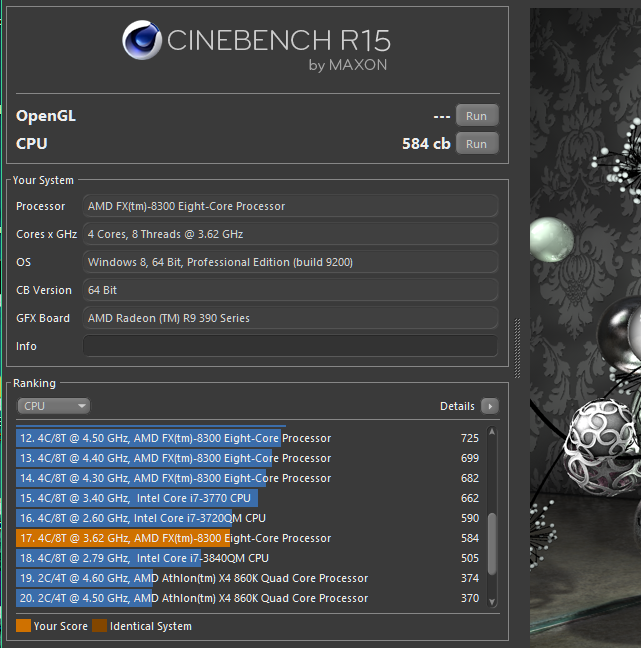Image resolution: width=641 pixels, height=648 pixels.
Task: Click the score 725 in ranking
Action: (470, 438)
